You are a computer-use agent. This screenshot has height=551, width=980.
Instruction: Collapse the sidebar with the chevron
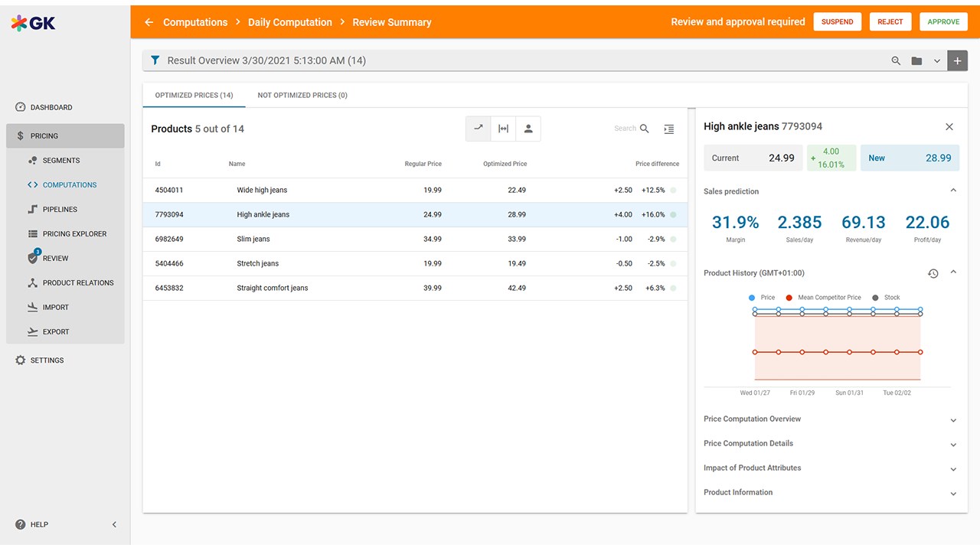tap(115, 525)
